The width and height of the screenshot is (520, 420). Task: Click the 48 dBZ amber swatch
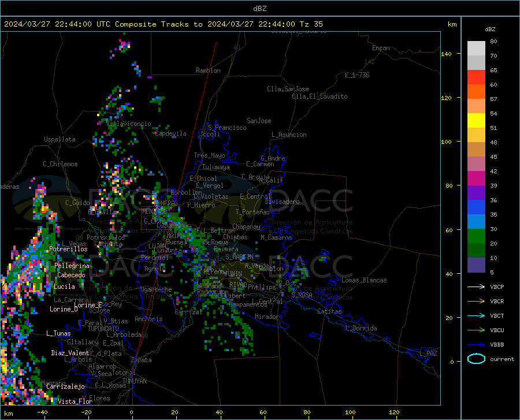[x=476, y=150]
